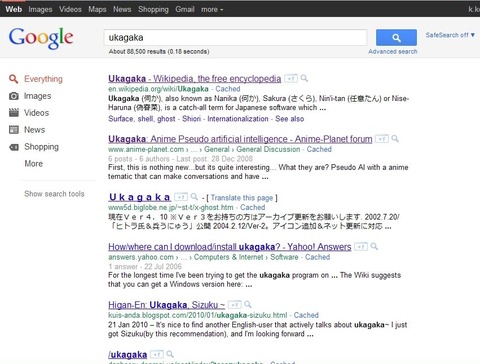
Task: Open Cached link for blogspot result
Action: point(306,315)
